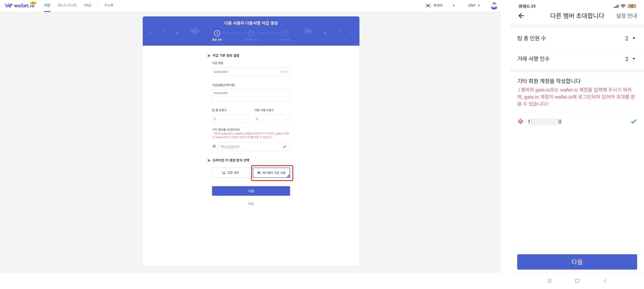Click the 뒤로 back link
The height and width of the screenshot is (289, 644).
tap(251, 203)
